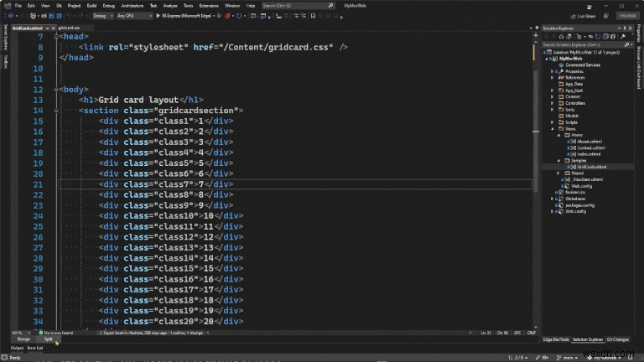Click the Open File icon in the toolbar
This screenshot has width=644, height=362.
click(44, 16)
